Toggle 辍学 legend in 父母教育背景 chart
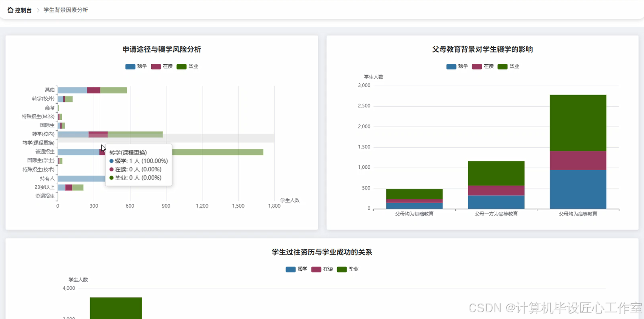Image resolution: width=644 pixels, height=319 pixels. (457, 66)
